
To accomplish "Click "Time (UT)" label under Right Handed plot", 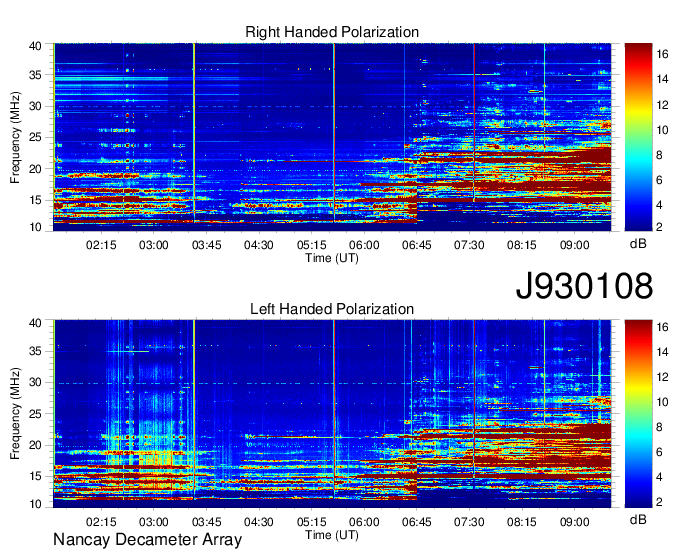I will [x=332, y=258].
